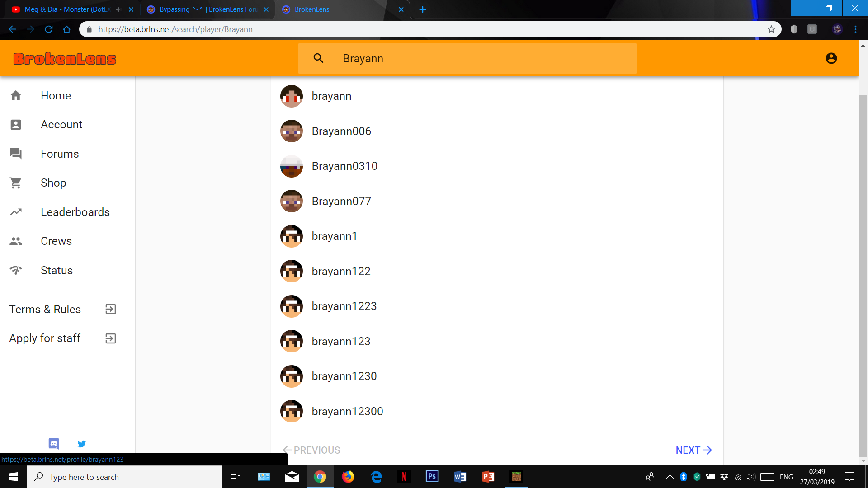868x488 pixels.
Task: Click the NEXT page button
Action: [693, 450]
